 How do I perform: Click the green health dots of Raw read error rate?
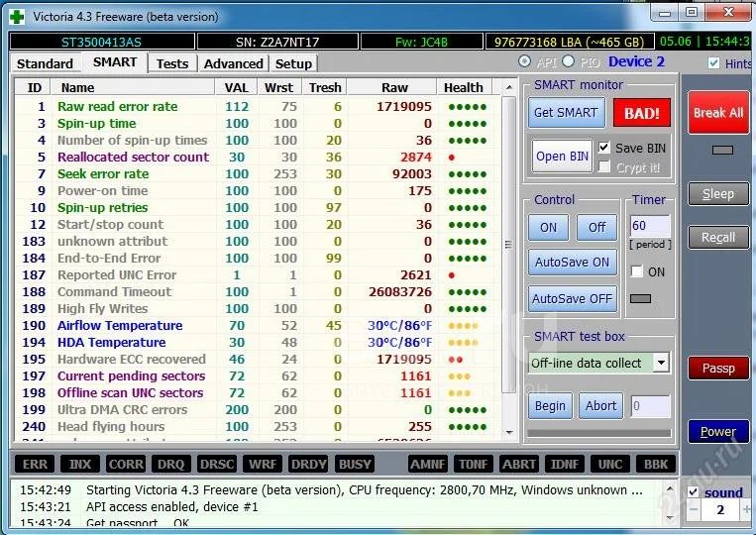coord(468,107)
